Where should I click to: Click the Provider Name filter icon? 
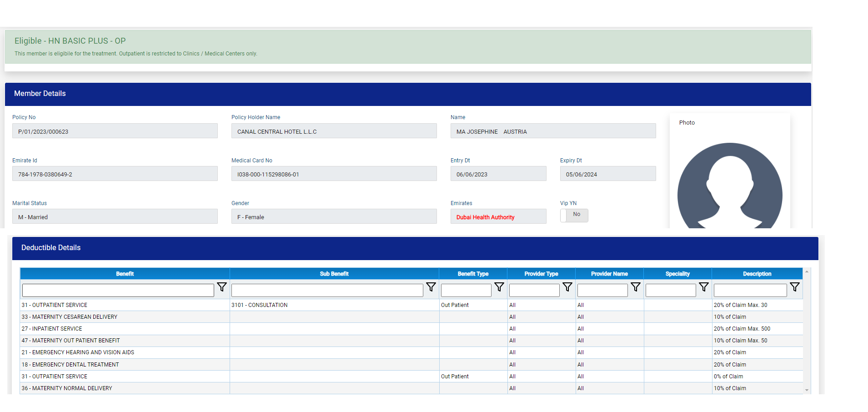point(635,287)
